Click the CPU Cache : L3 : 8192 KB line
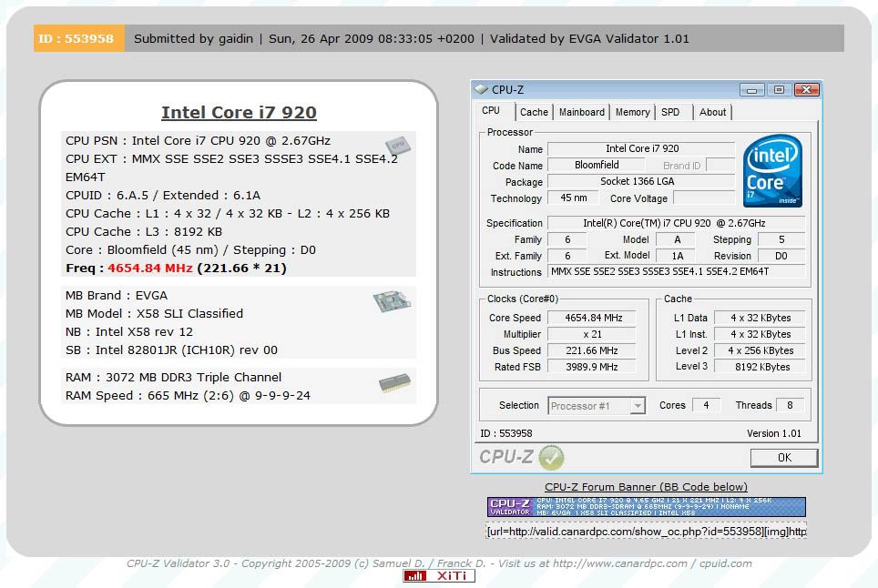Viewport: 878px width, 588px height. [144, 231]
